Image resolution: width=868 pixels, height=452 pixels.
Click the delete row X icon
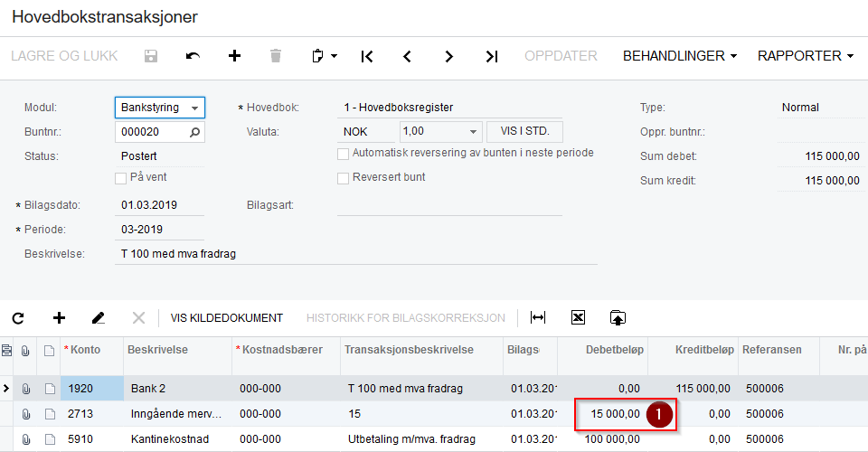tap(138, 317)
